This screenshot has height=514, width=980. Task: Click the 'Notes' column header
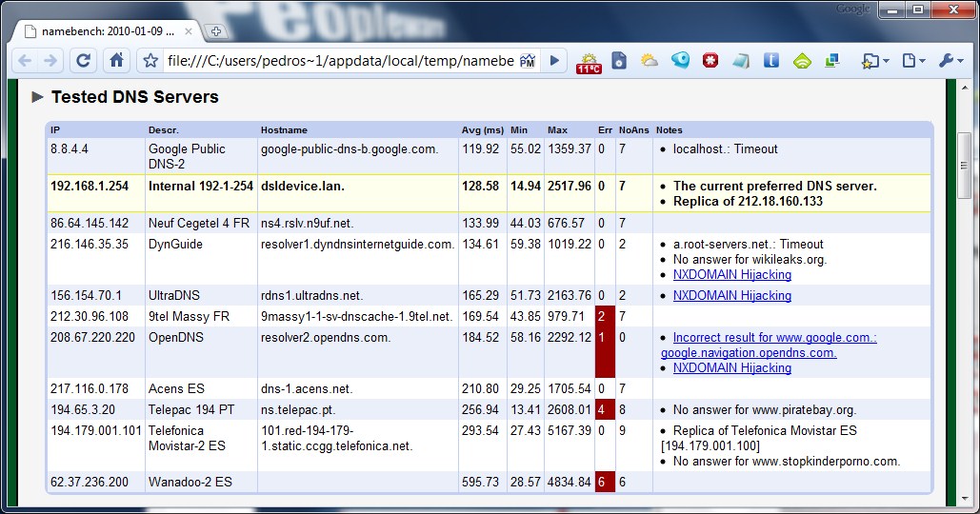[669, 129]
